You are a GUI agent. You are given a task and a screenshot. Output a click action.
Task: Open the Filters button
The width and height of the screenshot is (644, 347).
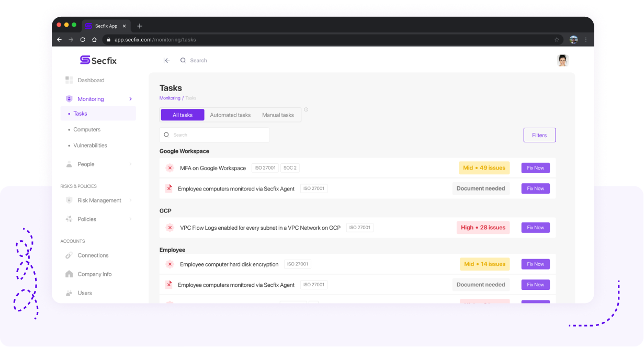point(539,135)
